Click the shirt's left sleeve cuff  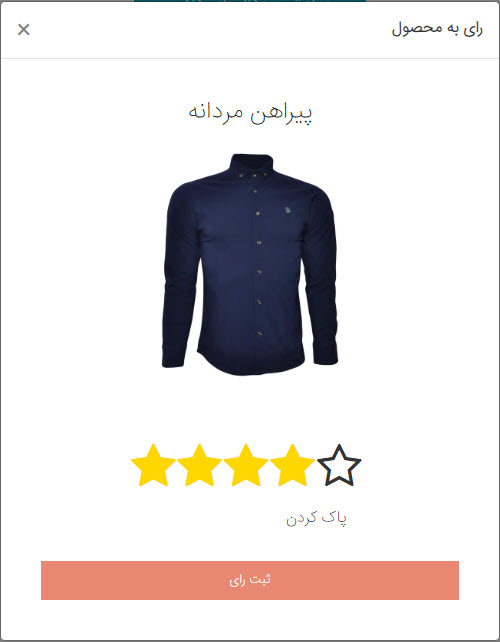pyautogui.click(x=172, y=358)
